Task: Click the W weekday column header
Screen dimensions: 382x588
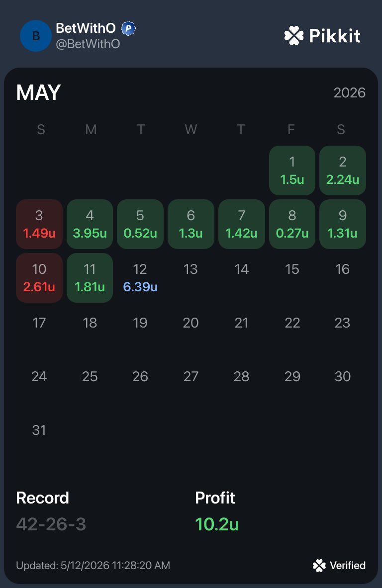Action: (x=191, y=129)
